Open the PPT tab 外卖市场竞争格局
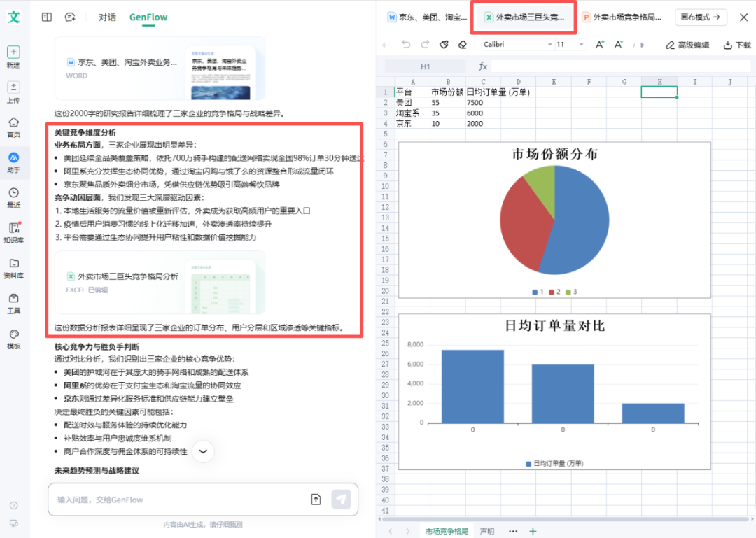 pyautogui.click(x=622, y=17)
